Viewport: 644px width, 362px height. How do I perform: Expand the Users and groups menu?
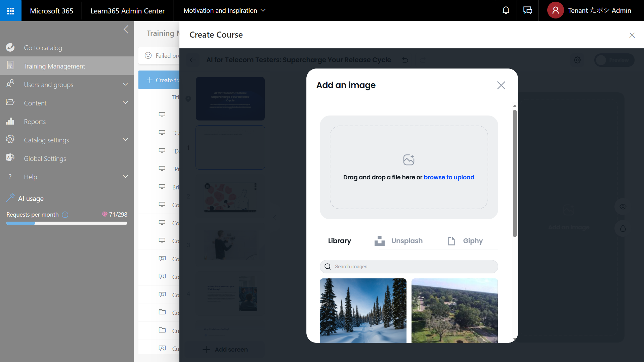125,84
